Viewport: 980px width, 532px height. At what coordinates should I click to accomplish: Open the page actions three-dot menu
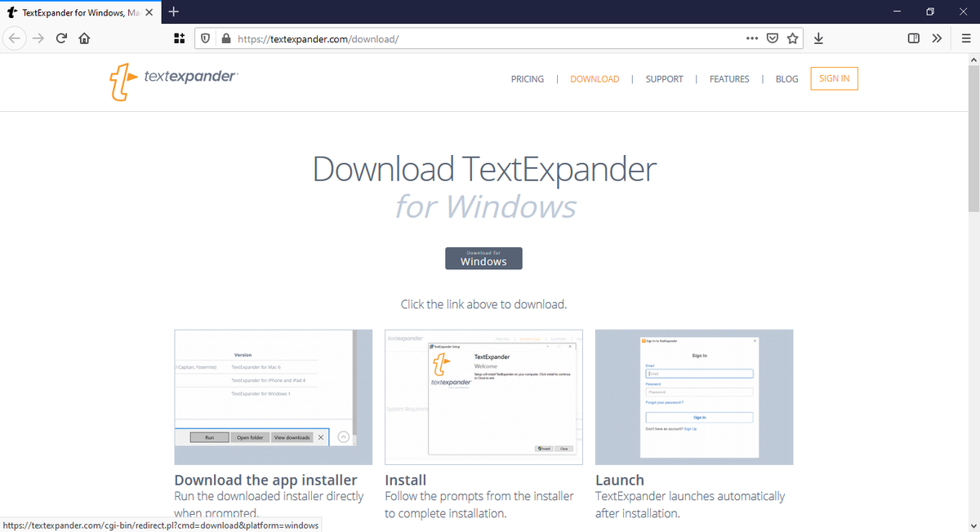(x=752, y=38)
